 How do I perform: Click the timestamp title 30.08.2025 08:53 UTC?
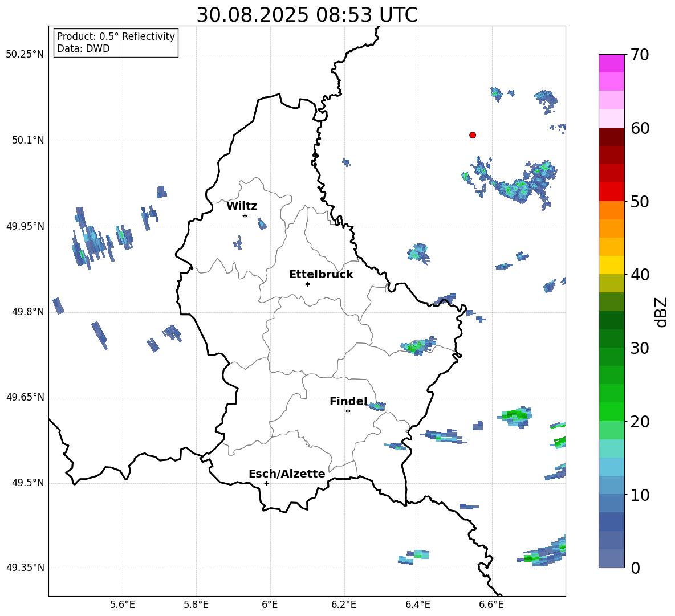pyautogui.click(x=307, y=15)
